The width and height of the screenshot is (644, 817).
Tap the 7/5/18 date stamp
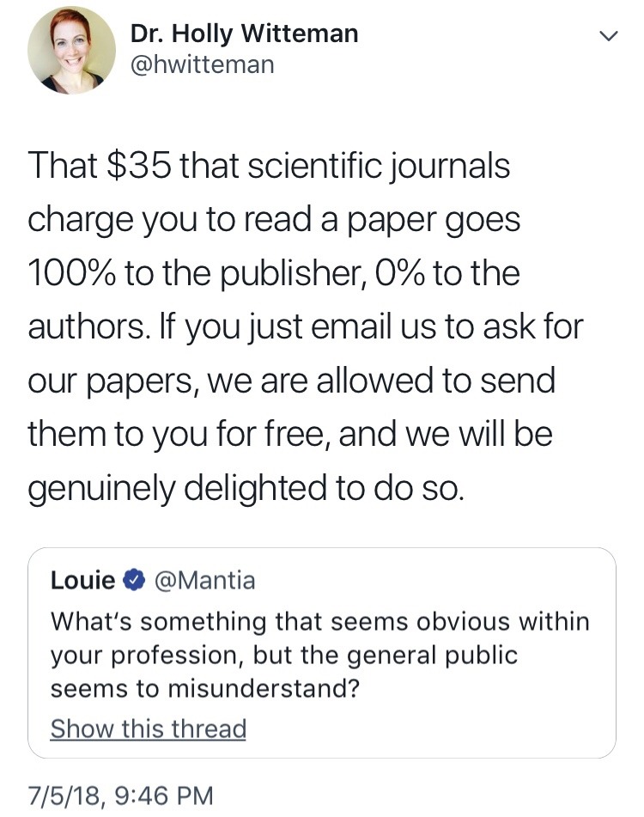[66, 794]
